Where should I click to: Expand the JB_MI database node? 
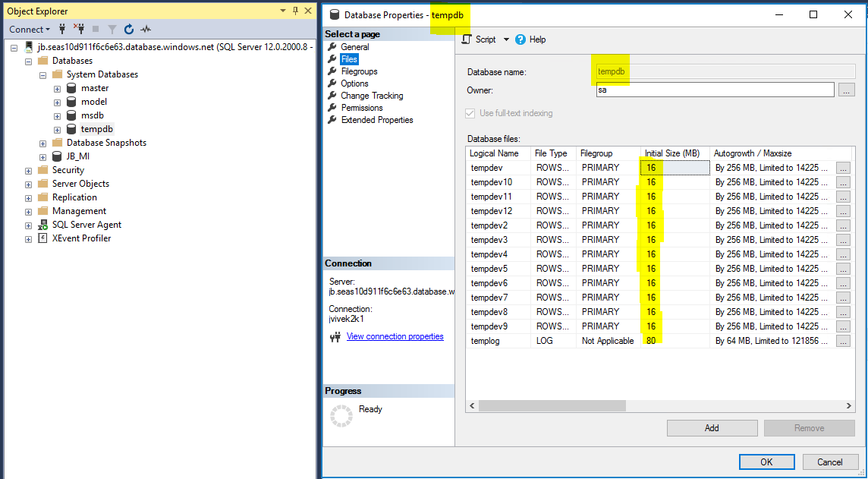coord(42,156)
